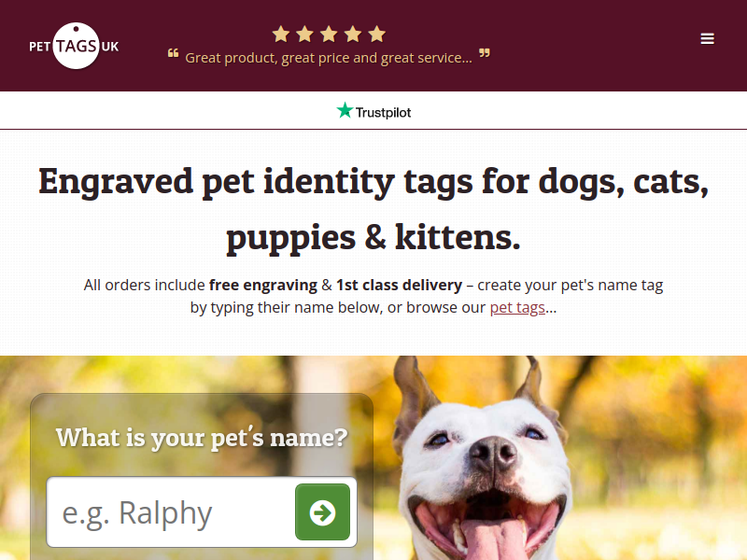Follow the 'pet tags' link
This screenshot has width=747, height=560.
[517, 308]
